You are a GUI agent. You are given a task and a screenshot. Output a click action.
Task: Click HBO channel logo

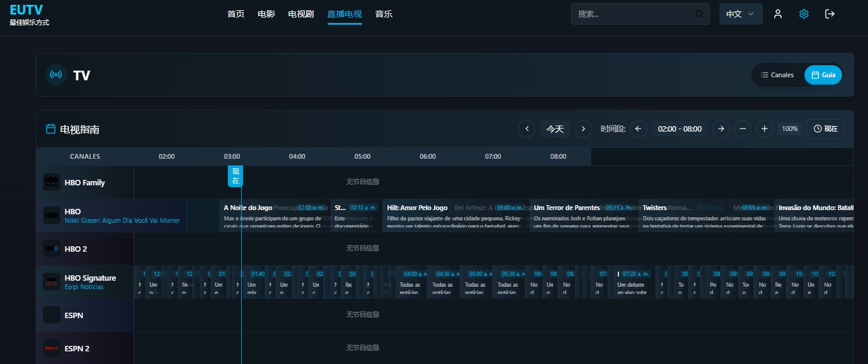[51, 216]
